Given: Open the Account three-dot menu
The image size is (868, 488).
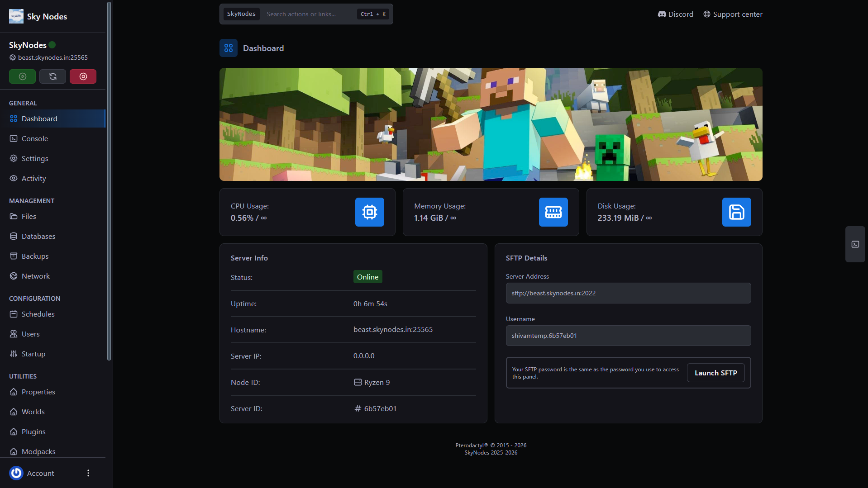Looking at the screenshot, I should [88, 473].
